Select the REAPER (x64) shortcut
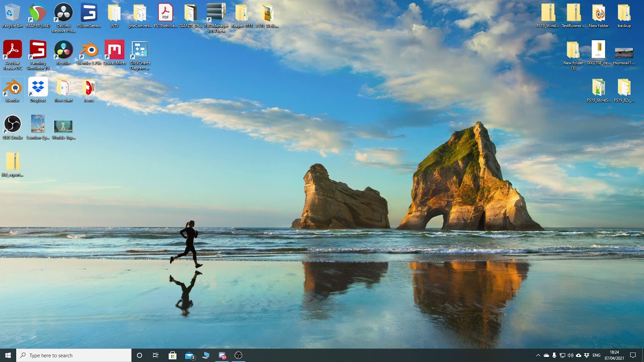 (x=38, y=16)
